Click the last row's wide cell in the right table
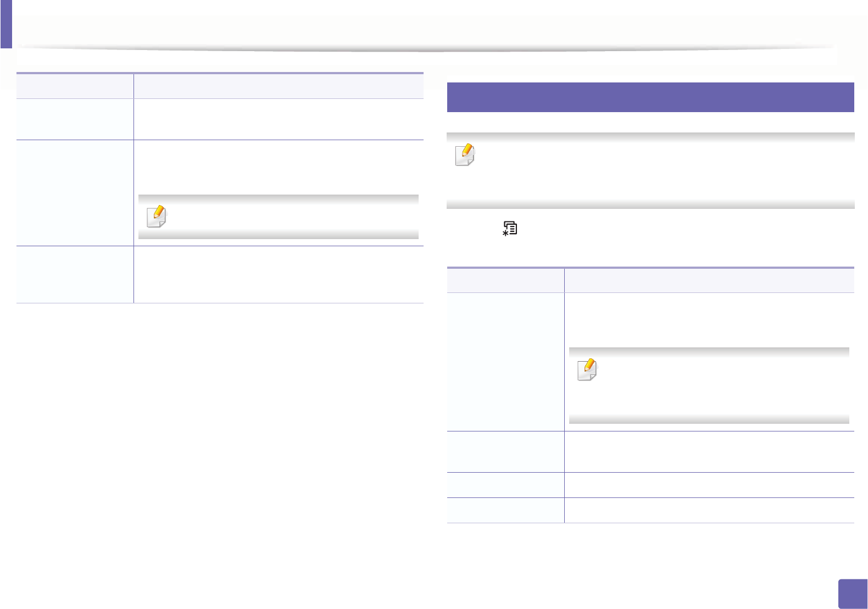This screenshot has width=868, height=609. coord(709,510)
